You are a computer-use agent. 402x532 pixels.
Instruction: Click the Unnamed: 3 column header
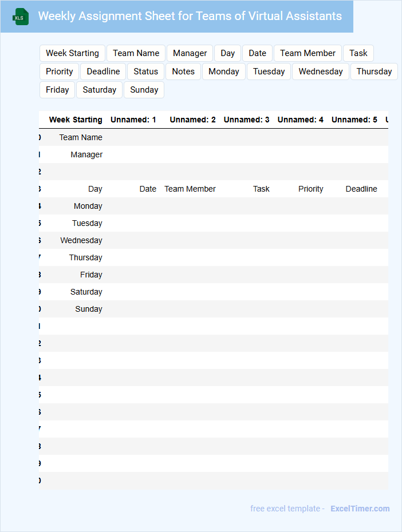pos(246,120)
